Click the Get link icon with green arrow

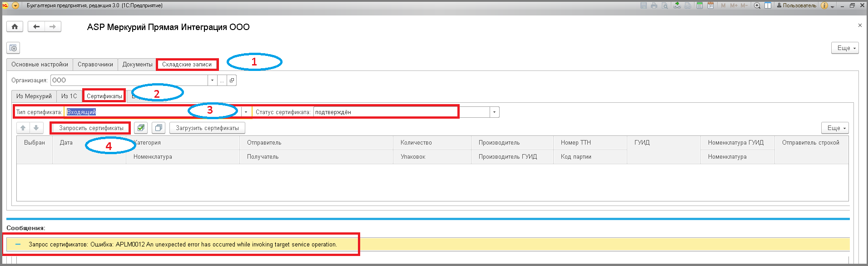(x=677, y=5)
